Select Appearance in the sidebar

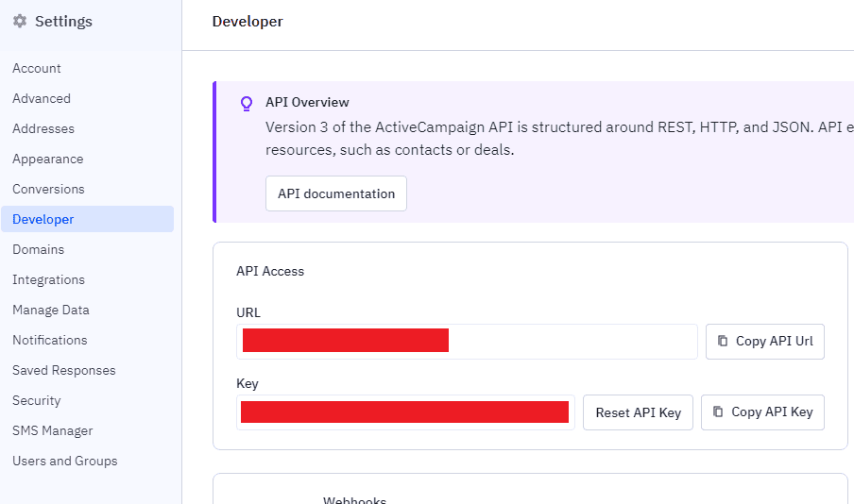(x=48, y=159)
